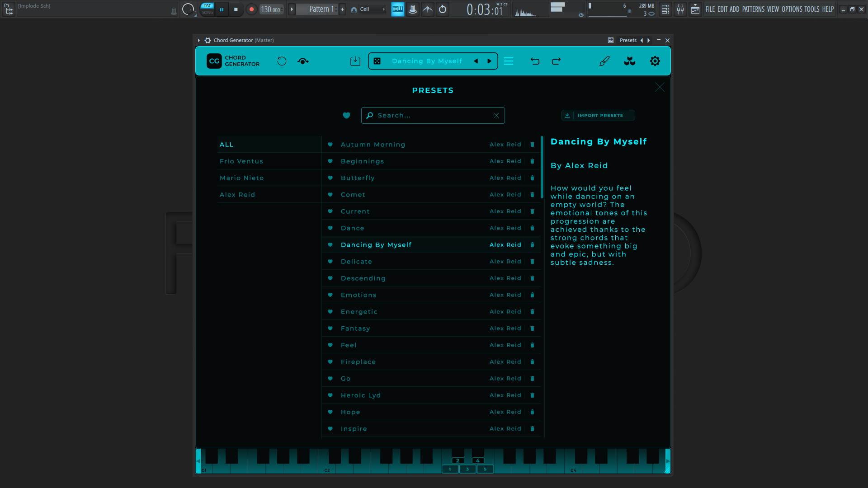
Task: Open the OPTIONS menu
Action: click(x=792, y=9)
